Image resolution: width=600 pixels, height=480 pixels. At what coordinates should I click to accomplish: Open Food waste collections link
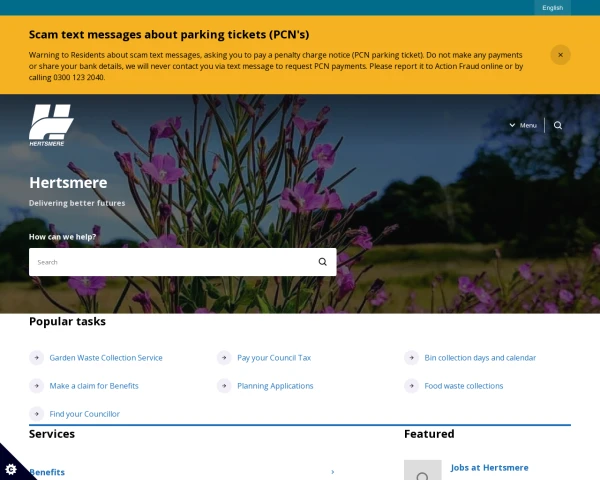pyautogui.click(x=464, y=385)
